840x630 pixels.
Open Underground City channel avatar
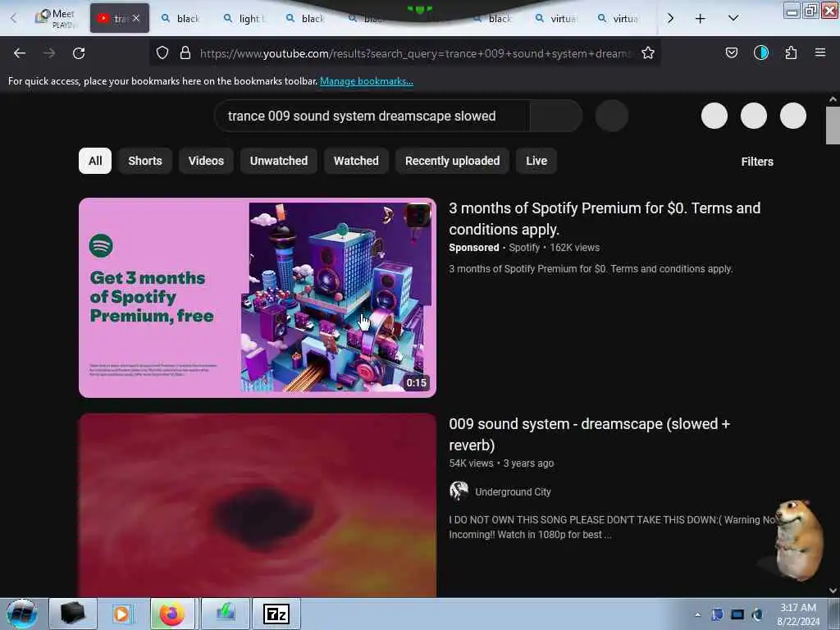coord(459,491)
